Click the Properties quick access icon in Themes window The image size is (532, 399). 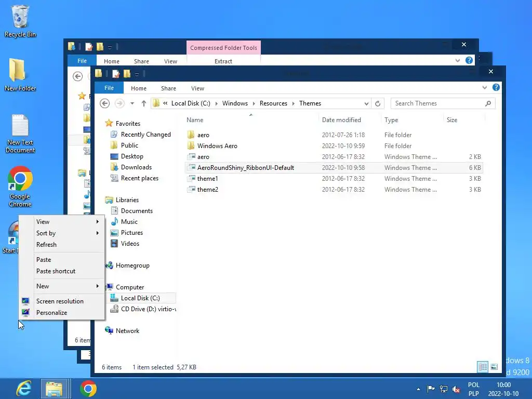[116, 73]
